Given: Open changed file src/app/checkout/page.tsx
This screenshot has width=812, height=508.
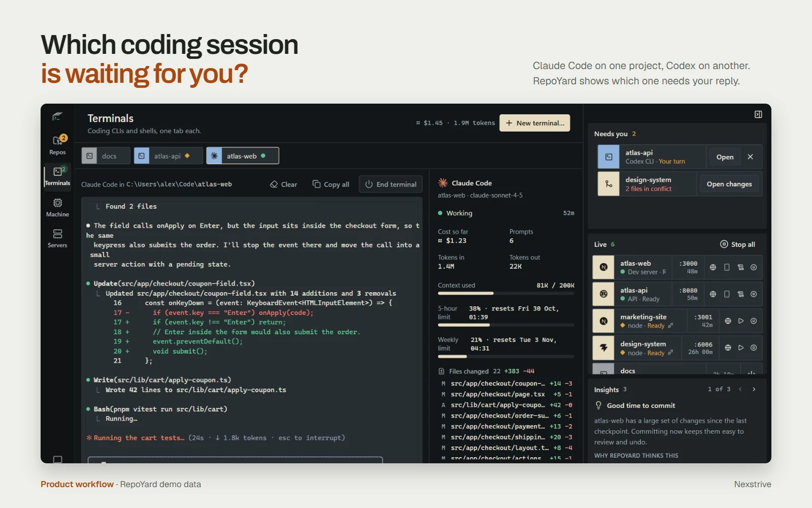Looking at the screenshot, I should pyautogui.click(x=506, y=394).
